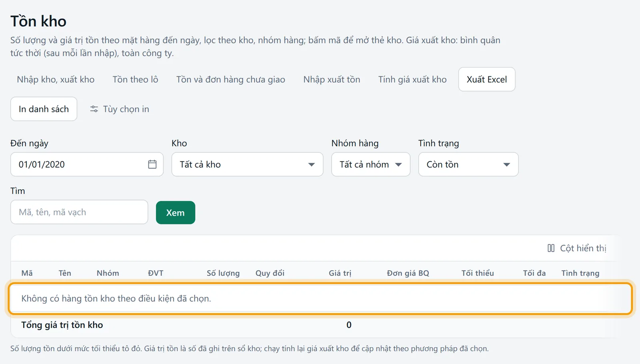Click the green Xem button

coord(176,212)
